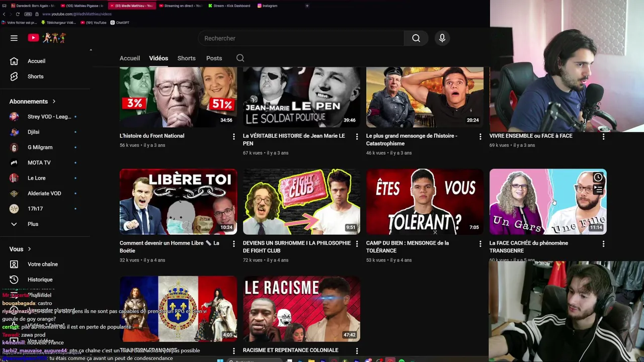Open Téléchargeur Vidéo bookmark

[58, 23]
